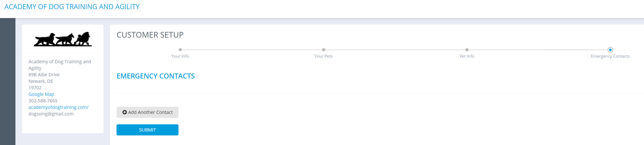Click the 302-588-7665 phone number
The image size is (644, 145).
pyautogui.click(x=43, y=101)
